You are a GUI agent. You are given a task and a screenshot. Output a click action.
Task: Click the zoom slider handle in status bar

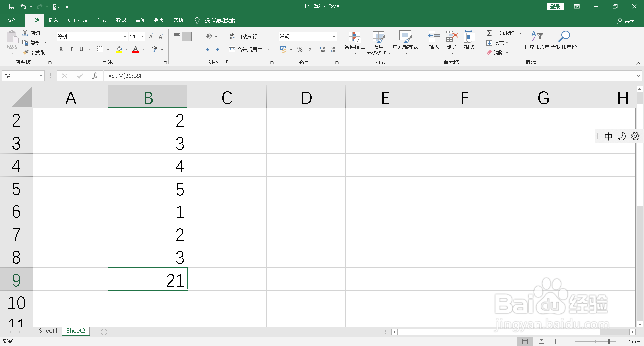click(609, 341)
